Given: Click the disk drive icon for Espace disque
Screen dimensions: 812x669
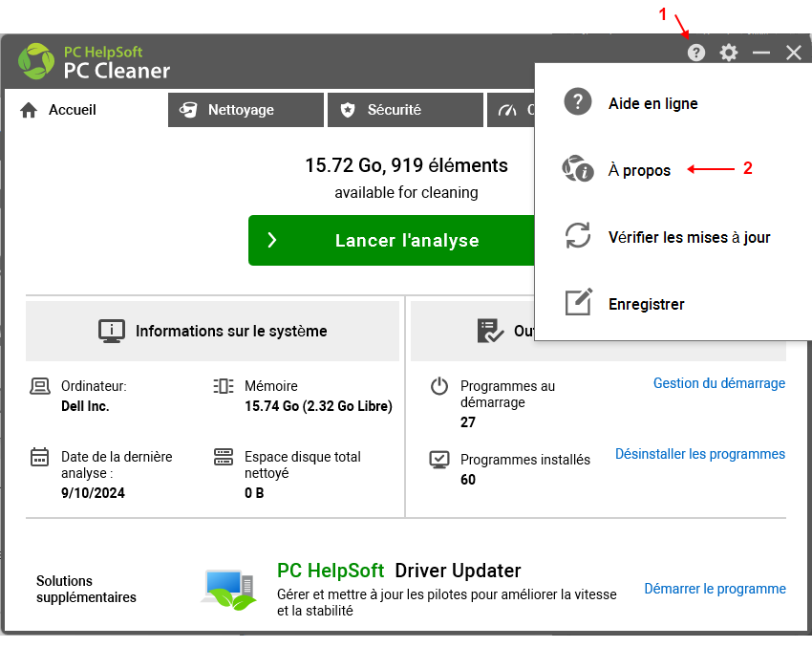Looking at the screenshot, I should (x=224, y=457).
